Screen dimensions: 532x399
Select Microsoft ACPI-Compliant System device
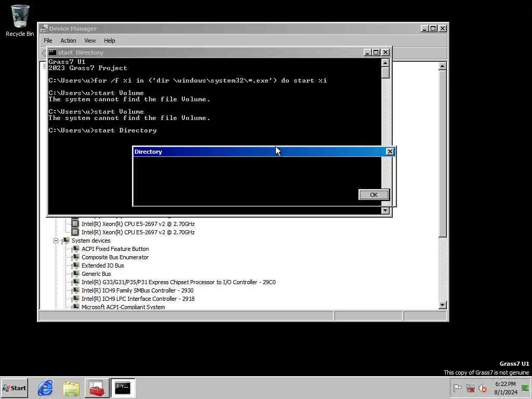(x=123, y=307)
